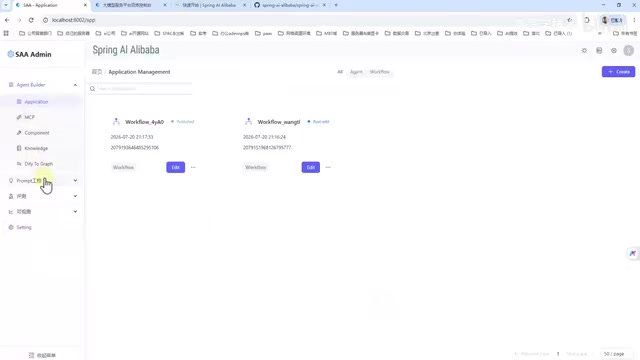640x360 pixels.
Task: Edit the Workflow_4yA0 application
Action: 176,167
